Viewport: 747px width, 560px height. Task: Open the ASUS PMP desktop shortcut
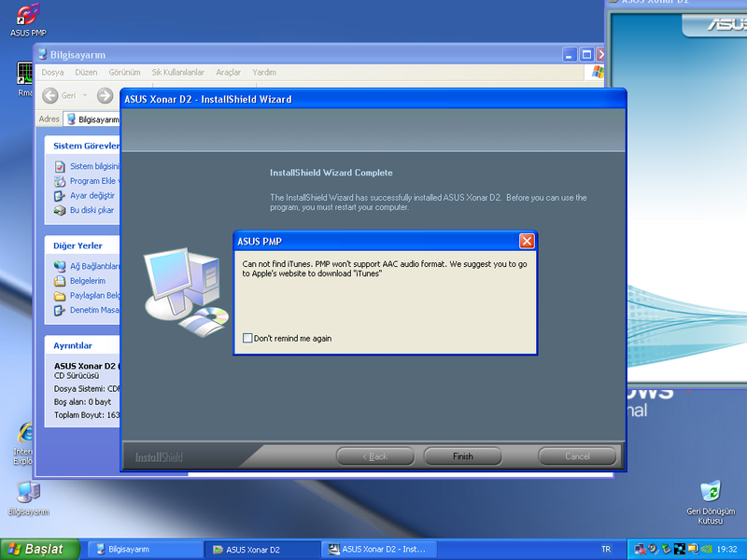[x=28, y=20]
